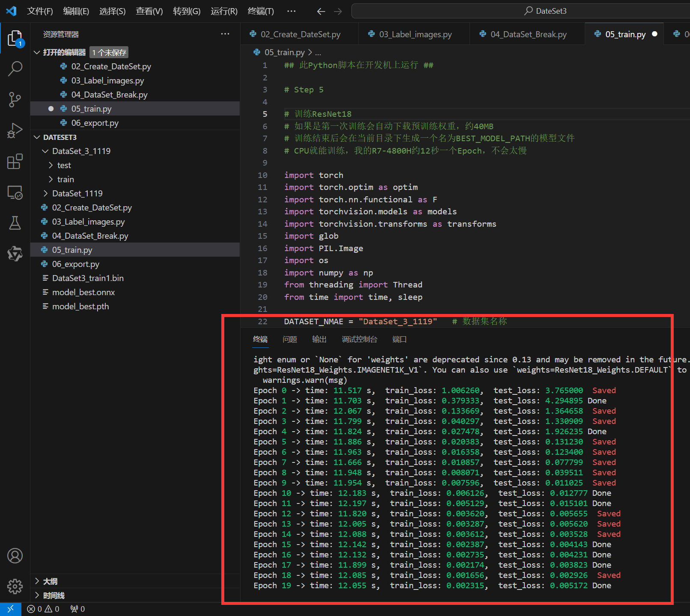Open Run and Debug view
690x616 pixels.
tap(15, 130)
